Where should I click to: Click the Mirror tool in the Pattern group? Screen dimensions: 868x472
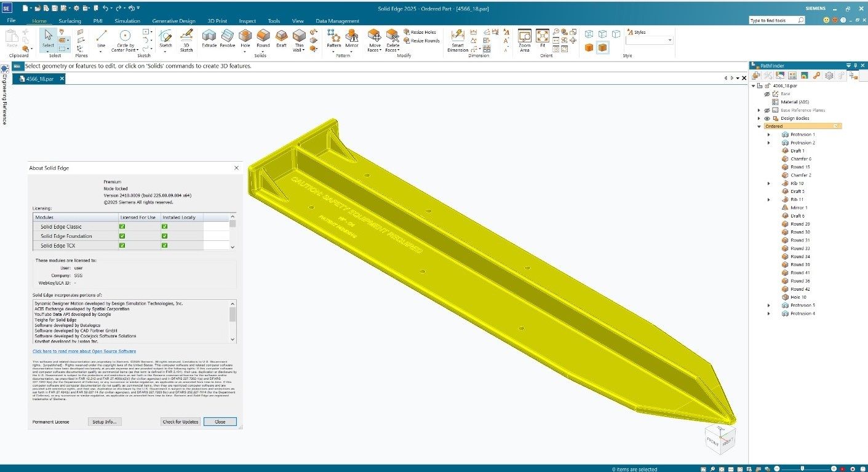point(352,37)
